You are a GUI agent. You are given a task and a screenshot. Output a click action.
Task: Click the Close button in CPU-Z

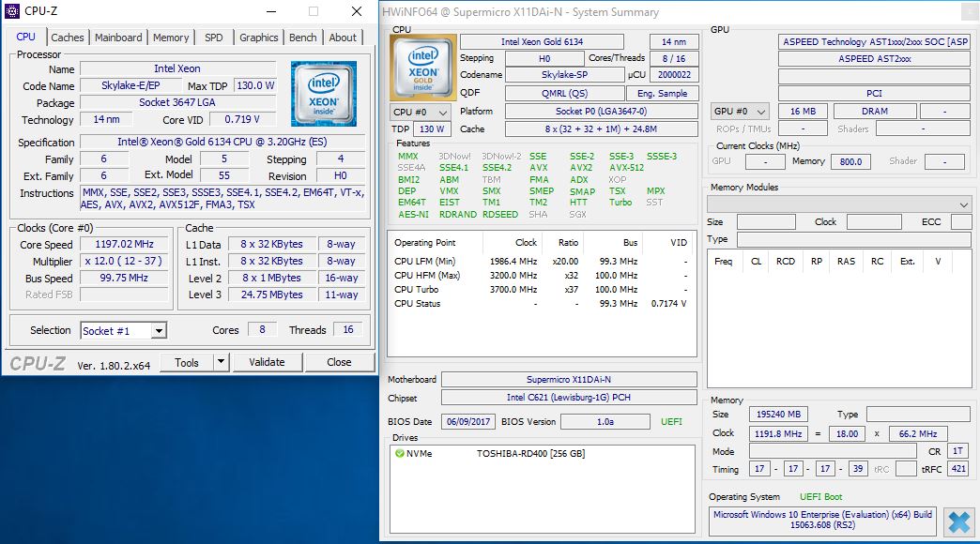[339, 362]
